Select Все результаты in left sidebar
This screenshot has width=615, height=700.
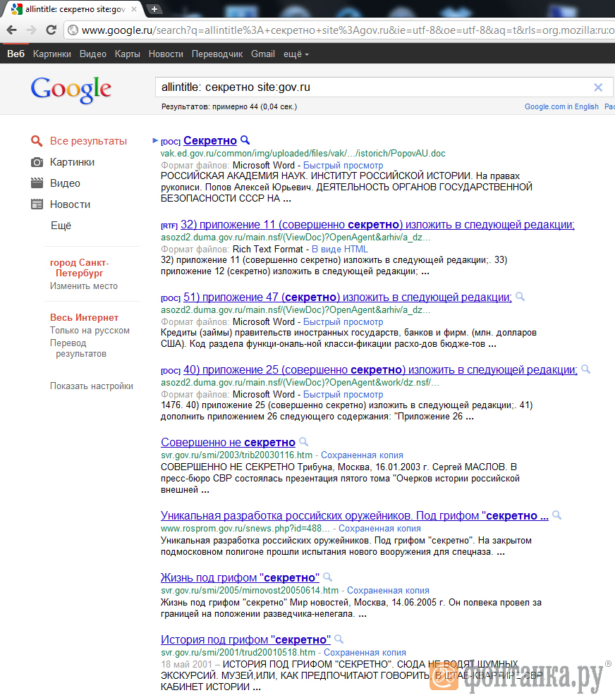click(x=88, y=141)
